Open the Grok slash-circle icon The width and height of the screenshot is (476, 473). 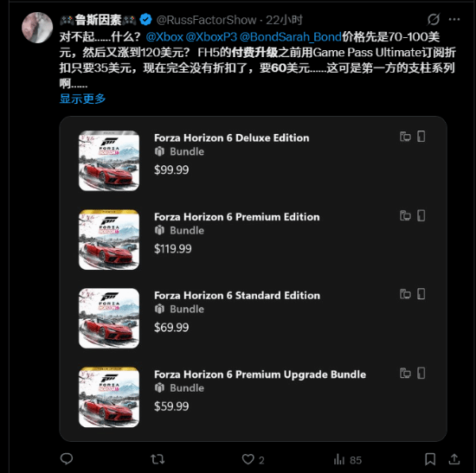pos(434,19)
